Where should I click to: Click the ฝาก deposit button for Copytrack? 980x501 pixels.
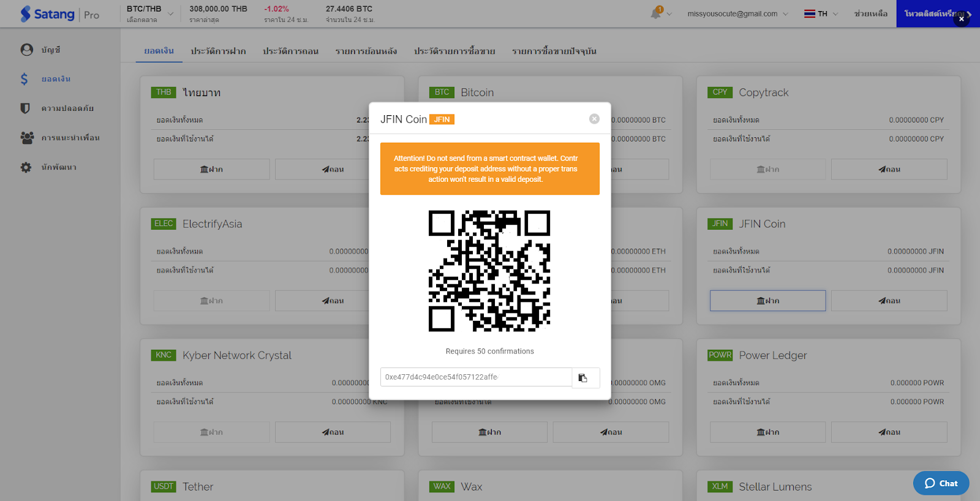click(x=767, y=169)
